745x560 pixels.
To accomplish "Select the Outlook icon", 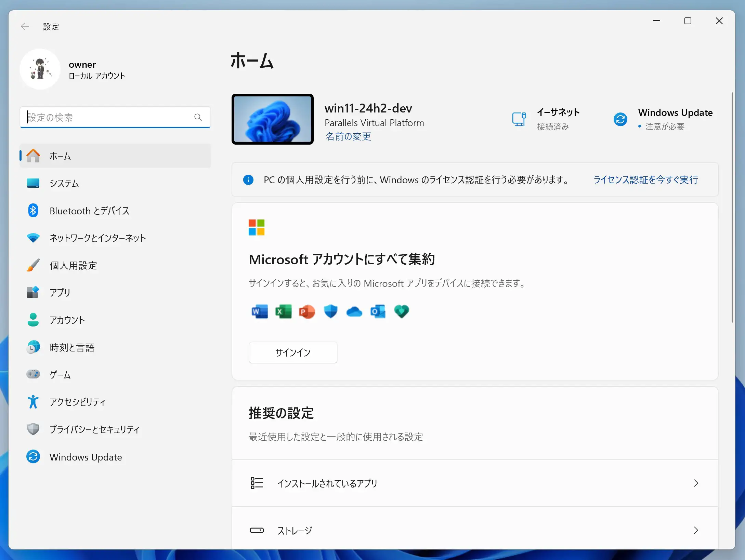I will pyautogui.click(x=378, y=311).
